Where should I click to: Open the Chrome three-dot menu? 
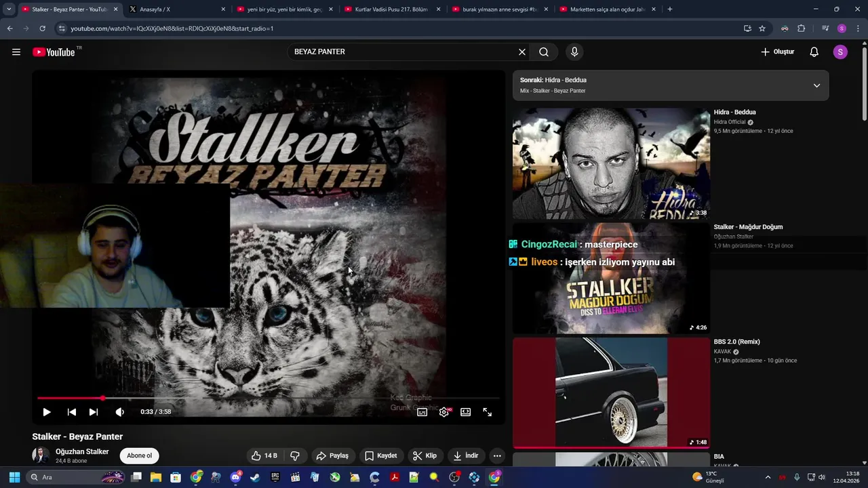coord(858,28)
